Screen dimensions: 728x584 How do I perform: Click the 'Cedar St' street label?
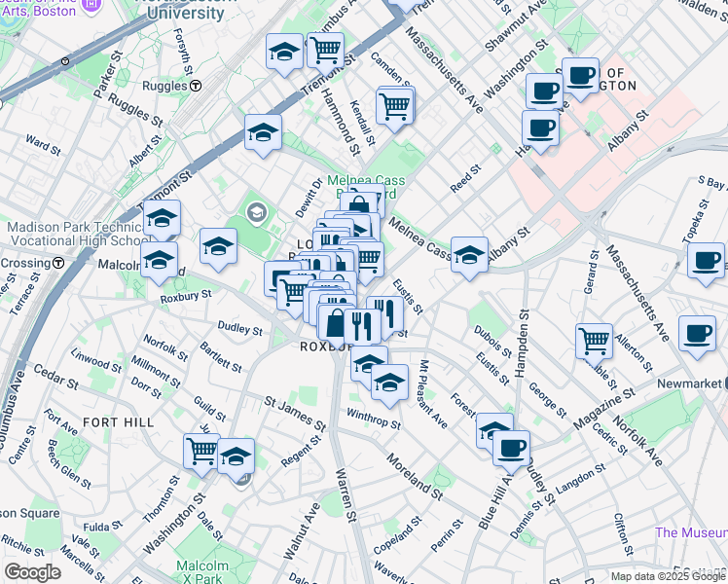pos(55,377)
